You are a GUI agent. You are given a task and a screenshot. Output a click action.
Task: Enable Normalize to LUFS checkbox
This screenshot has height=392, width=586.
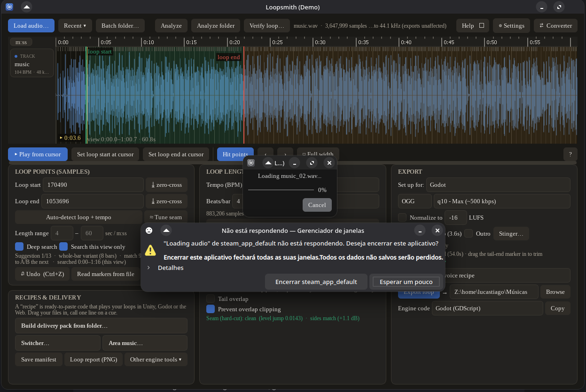pyautogui.click(x=402, y=217)
